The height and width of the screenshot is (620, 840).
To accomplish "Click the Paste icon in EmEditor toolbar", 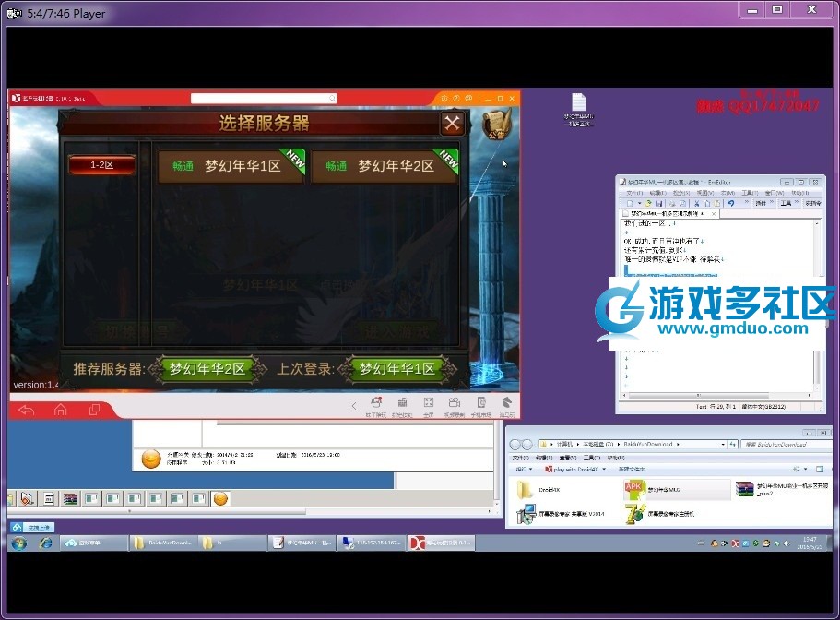I will [x=716, y=203].
